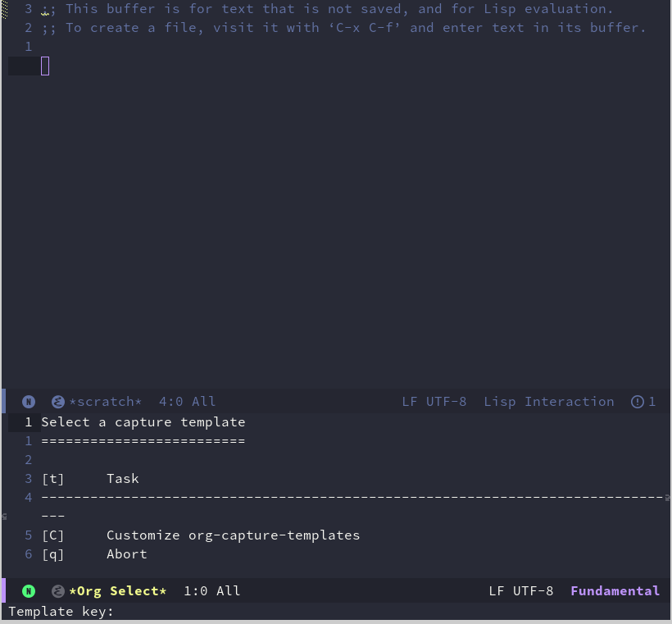Click the Template key minibuffer prompt
This screenshot has width=672, height=624.
[x=61, y=612]
